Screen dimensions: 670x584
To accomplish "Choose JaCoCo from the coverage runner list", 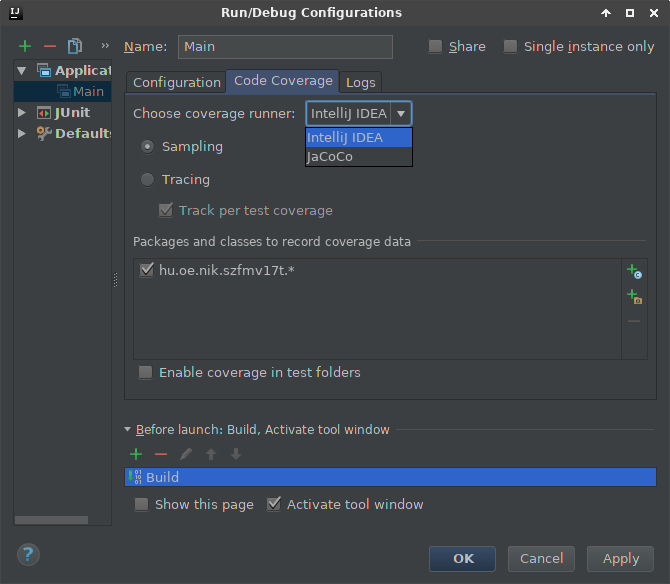I will (330, 157).
